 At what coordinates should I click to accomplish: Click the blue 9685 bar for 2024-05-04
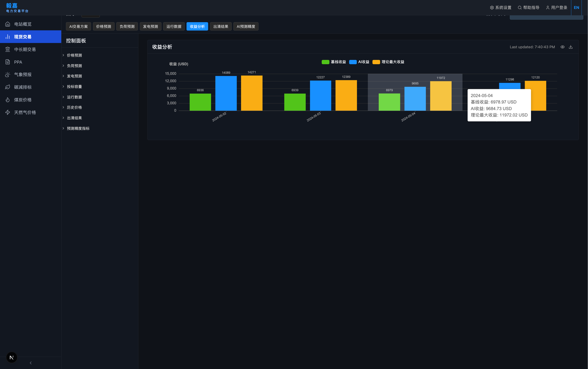tap(415, 99)
